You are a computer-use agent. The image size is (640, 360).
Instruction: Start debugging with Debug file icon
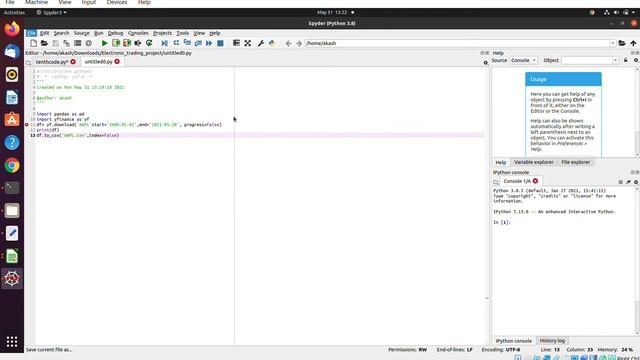[x=164, y=43]
